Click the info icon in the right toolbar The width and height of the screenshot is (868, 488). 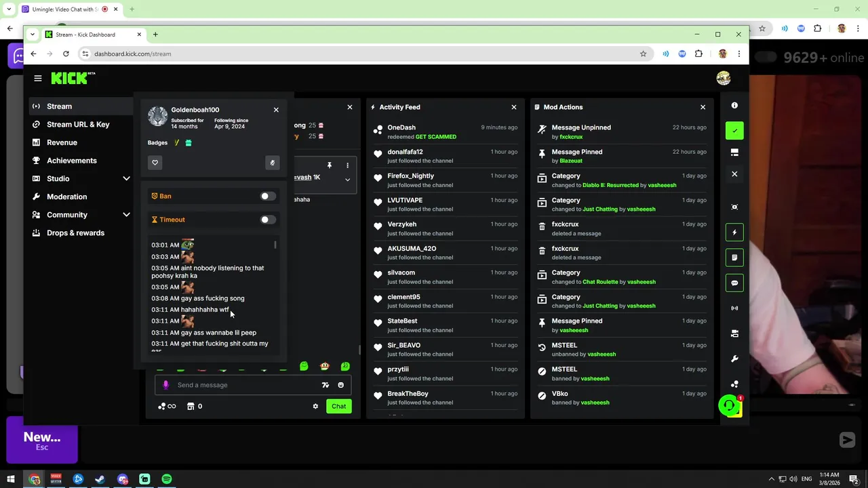(734, 106)
